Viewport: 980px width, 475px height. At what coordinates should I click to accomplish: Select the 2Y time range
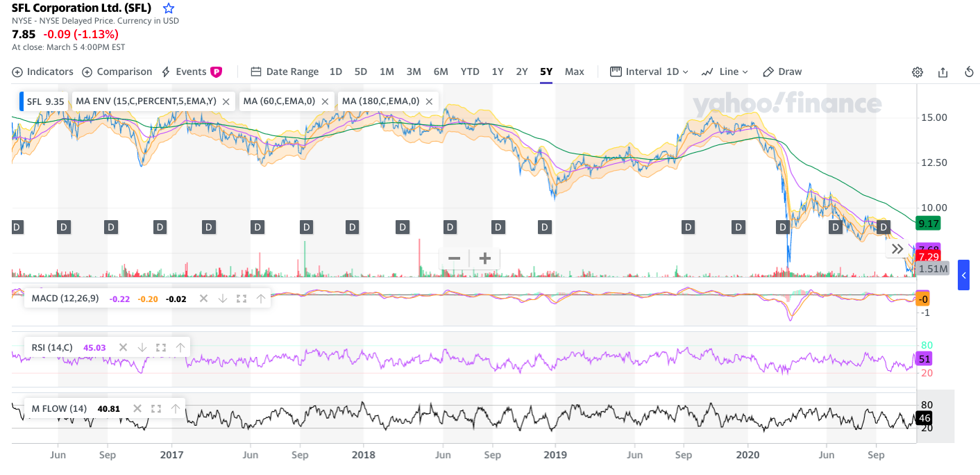(522, 72)
